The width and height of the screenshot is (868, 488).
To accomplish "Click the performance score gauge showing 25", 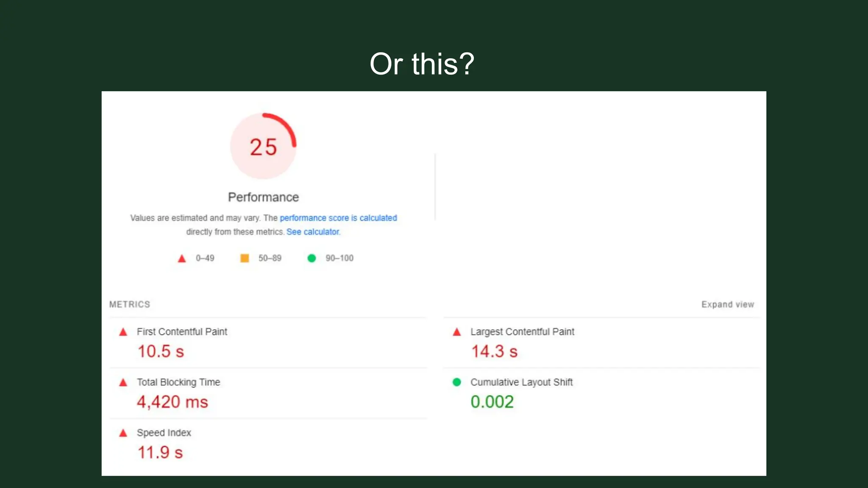I will [x=263, y=146].
